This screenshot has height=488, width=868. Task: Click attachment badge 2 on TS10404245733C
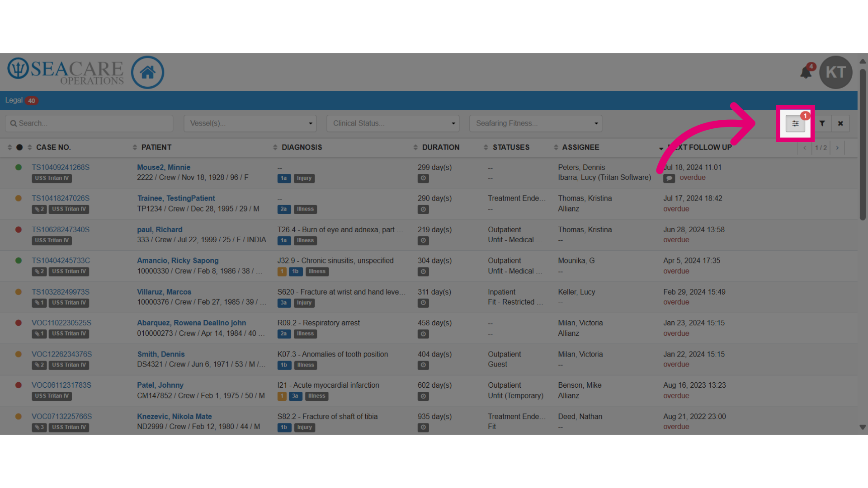click(39, 272)
